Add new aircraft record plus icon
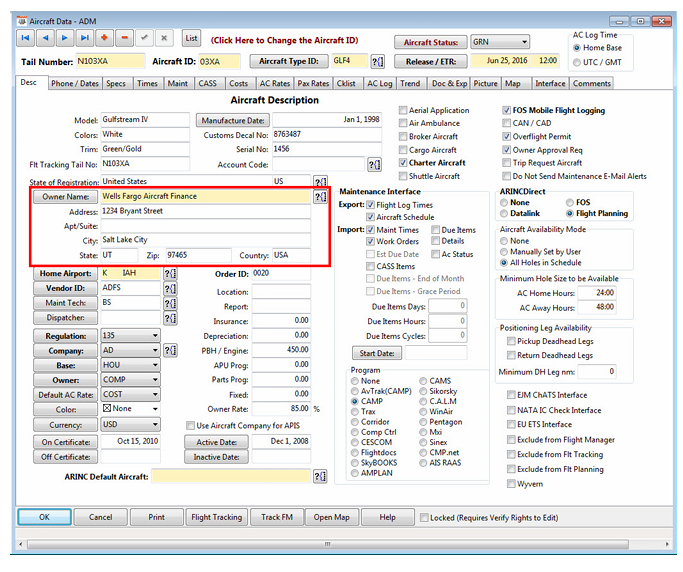Viewport: 683px width, 572px height. click(x=104, y=38)
